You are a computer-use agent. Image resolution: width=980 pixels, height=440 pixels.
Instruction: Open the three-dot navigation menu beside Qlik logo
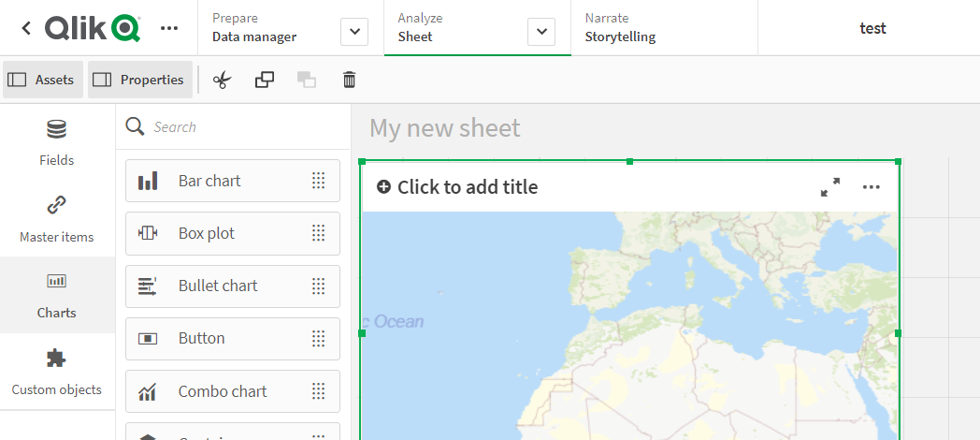169,28
